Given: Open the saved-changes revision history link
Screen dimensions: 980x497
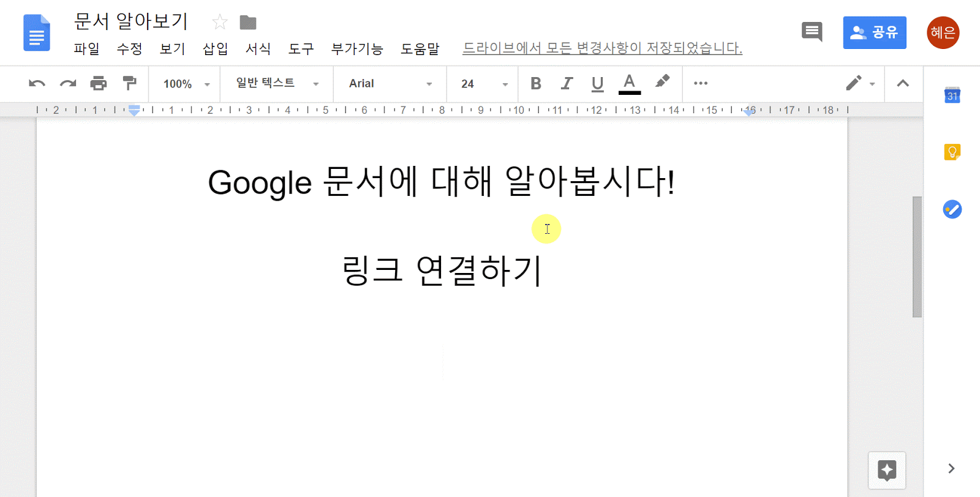Looking at the screenshot, I should (x=602, y=48).
